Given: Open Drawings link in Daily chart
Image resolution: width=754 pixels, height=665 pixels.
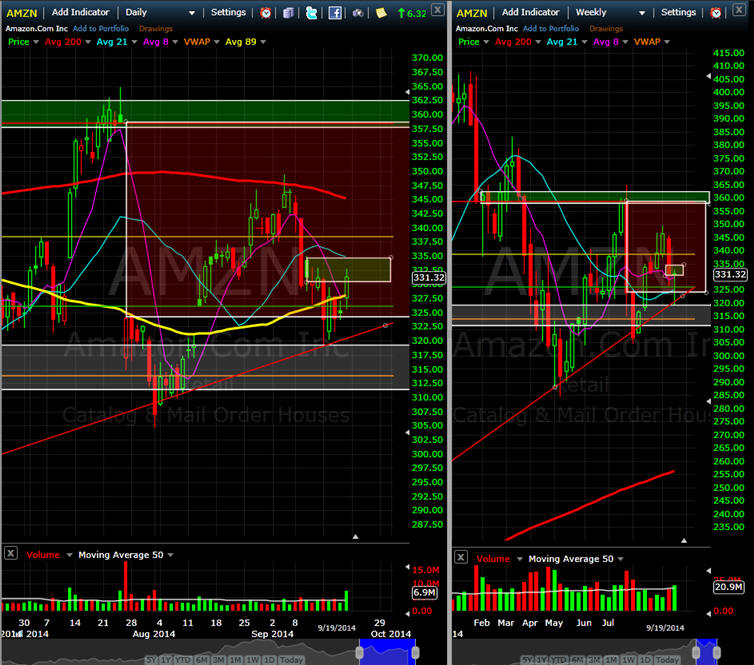Looking at the screenshot, I should click(156, 29).
